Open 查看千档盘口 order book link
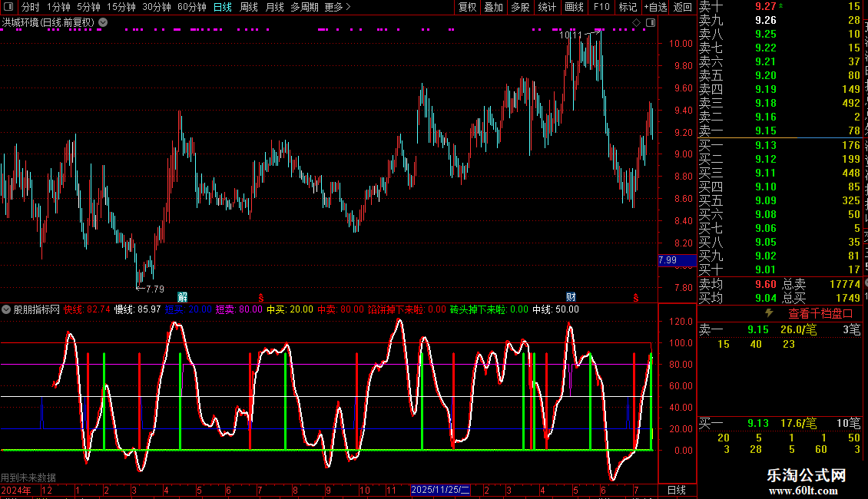 [820, 314]
